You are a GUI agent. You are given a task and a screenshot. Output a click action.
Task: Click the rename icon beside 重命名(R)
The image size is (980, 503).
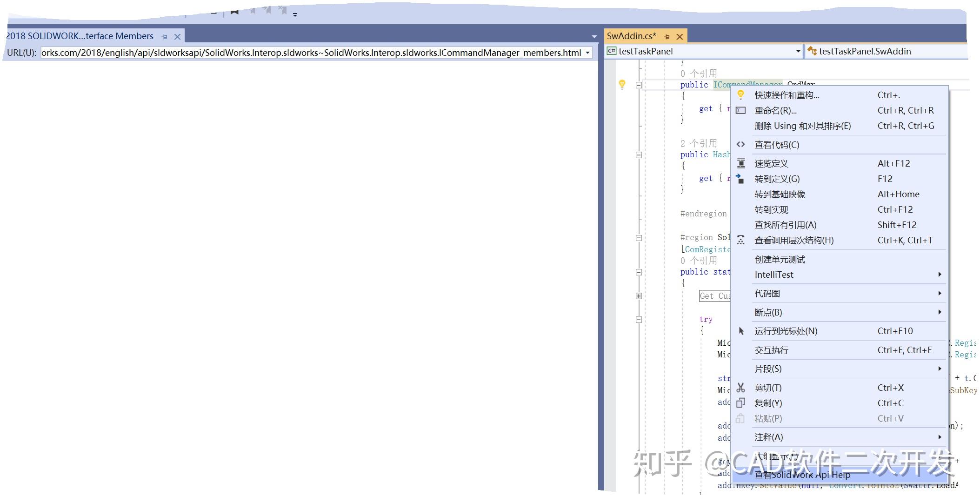tap(741, 110)
